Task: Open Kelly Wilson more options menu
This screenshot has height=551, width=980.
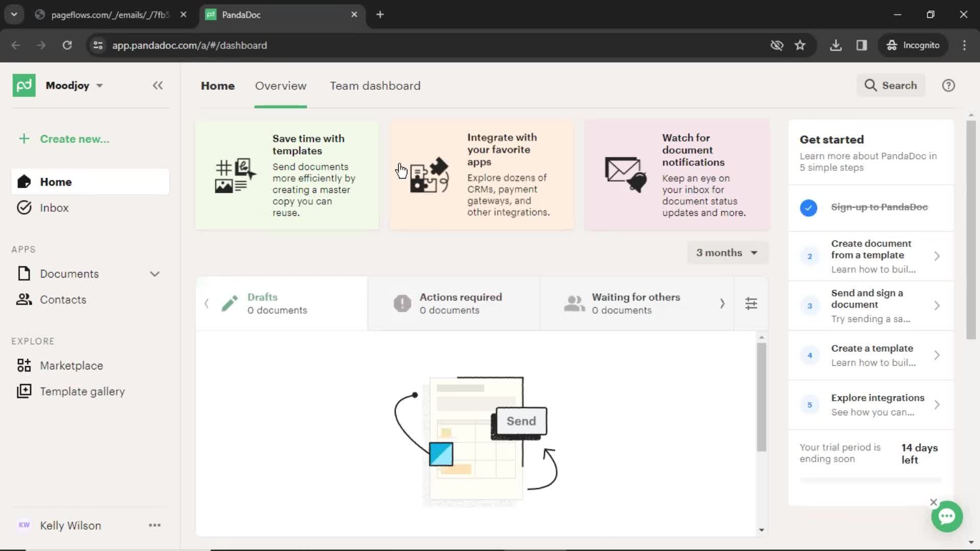Action: tap(155, 525)
